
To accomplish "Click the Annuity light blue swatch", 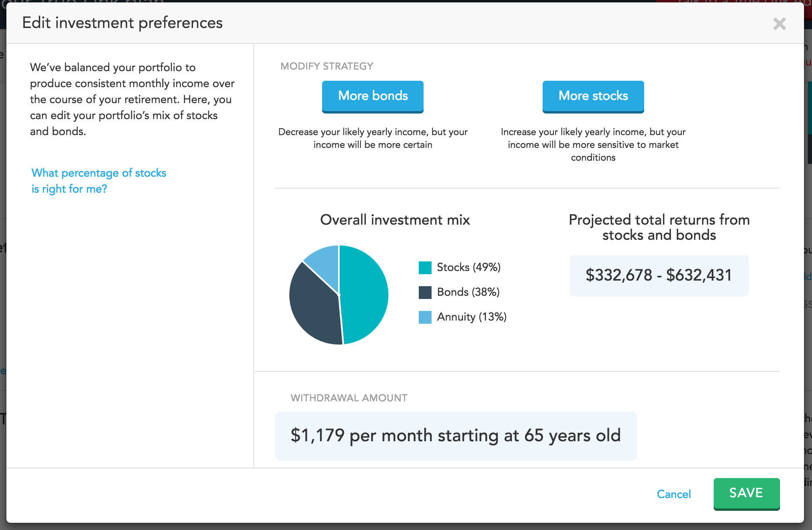I will pos(425,317).
